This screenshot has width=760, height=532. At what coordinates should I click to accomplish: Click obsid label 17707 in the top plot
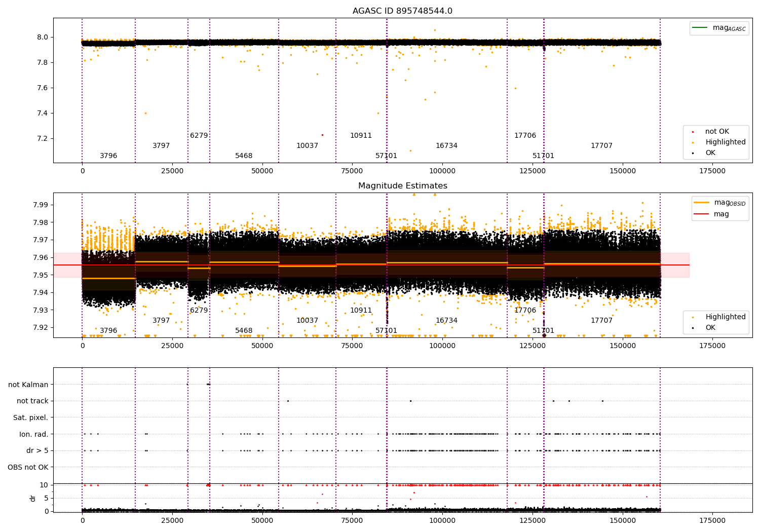602,146
